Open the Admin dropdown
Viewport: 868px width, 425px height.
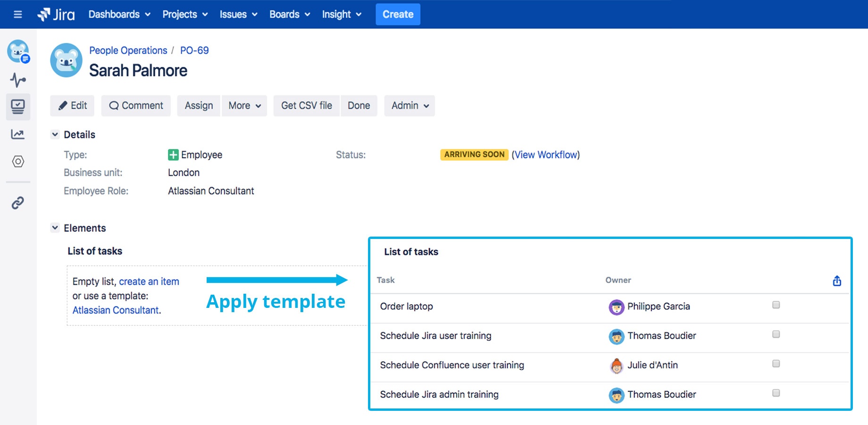[x=409, y=106]
